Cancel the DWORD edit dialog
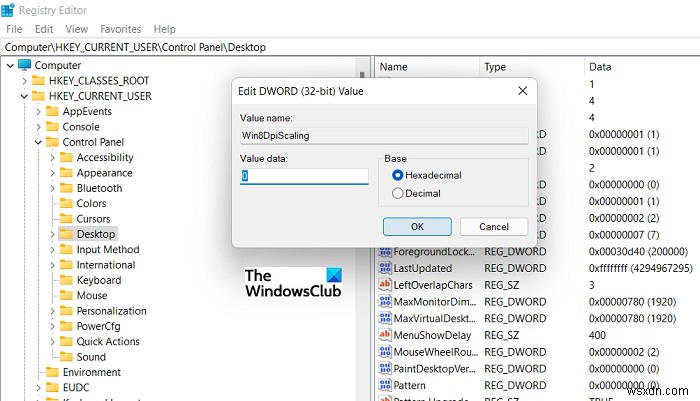 click(494, 226)
